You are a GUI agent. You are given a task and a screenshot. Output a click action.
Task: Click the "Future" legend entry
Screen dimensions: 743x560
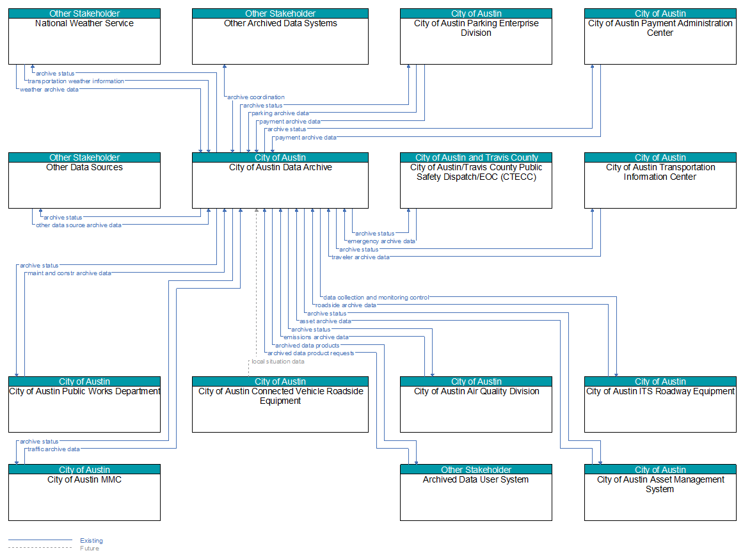point(90,548)
